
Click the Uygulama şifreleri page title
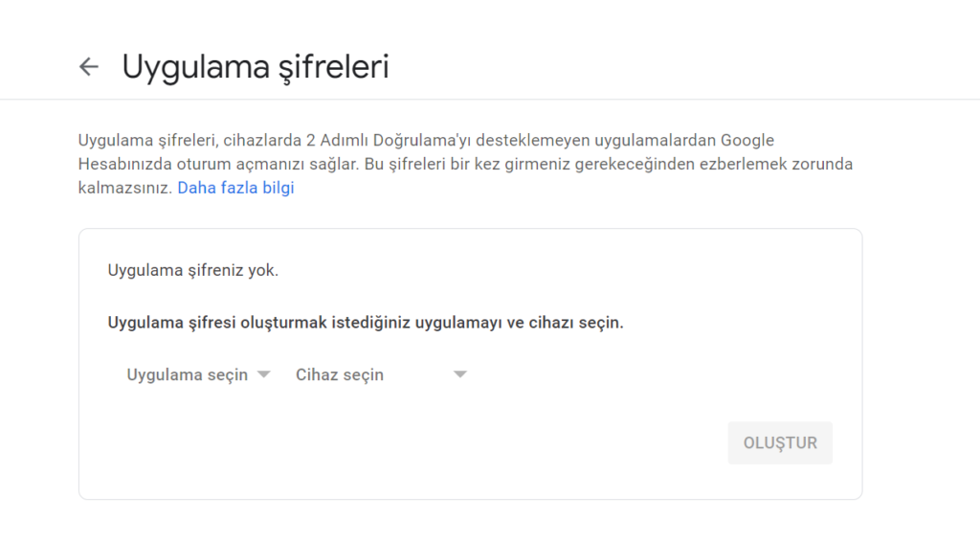pyautogui.click(x=255, y=67)
